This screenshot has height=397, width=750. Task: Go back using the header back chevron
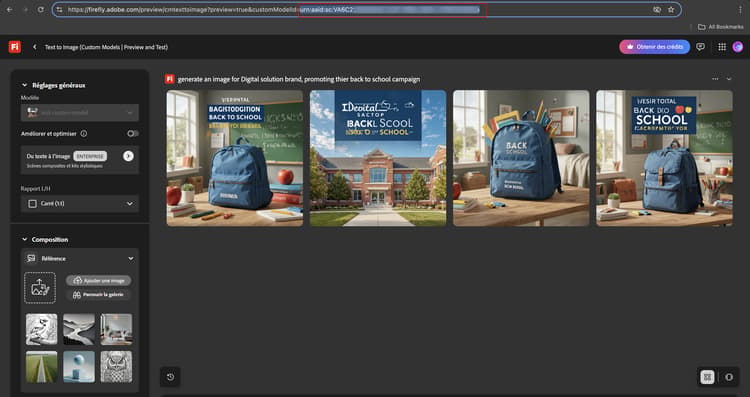(x=34, y=47)
